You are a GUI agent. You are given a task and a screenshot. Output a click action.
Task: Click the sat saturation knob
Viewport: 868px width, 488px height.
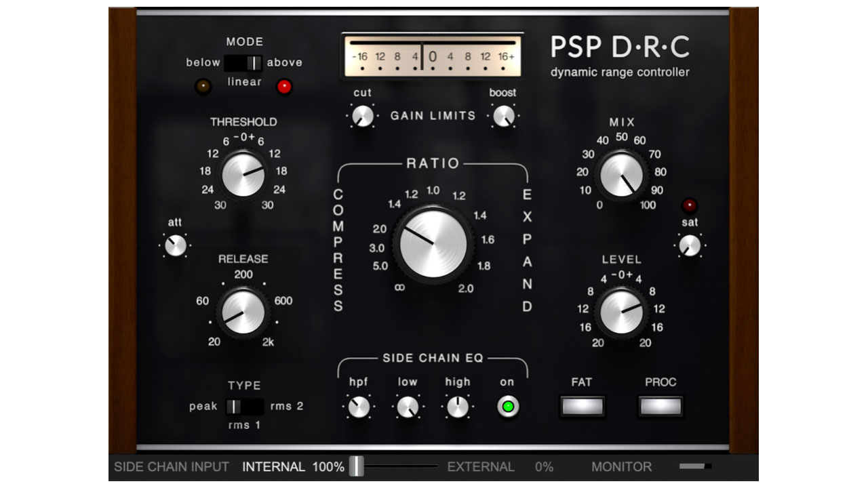690,245
